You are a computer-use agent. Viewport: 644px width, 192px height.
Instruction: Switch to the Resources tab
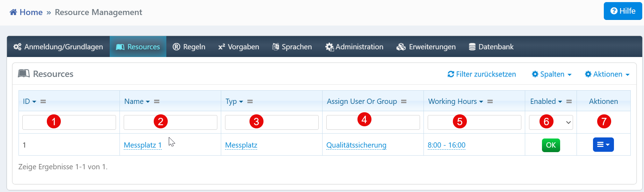click(138, 47)
